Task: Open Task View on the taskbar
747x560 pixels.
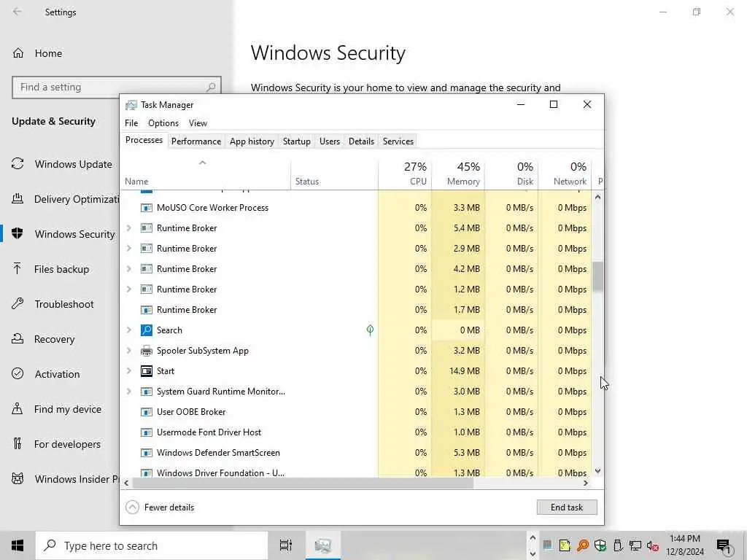Action: pos(286,545)
